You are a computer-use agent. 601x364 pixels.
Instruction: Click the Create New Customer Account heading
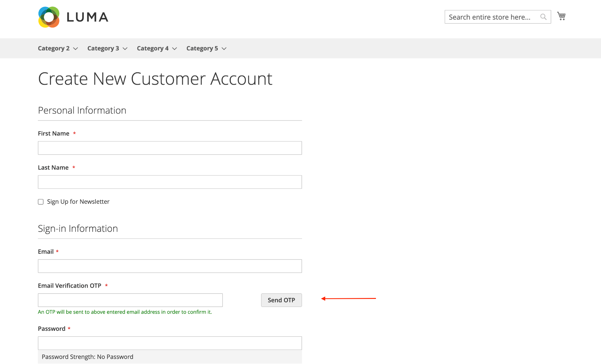pyautogui.click(x=155, y=79)
